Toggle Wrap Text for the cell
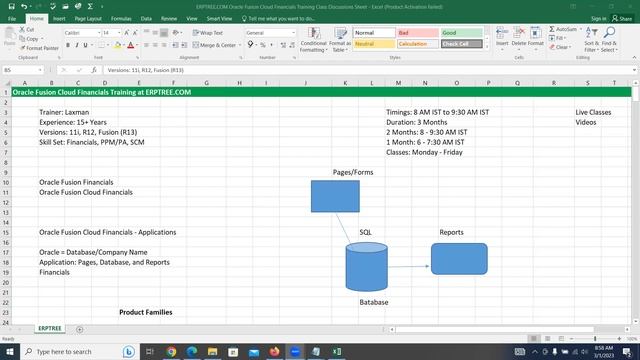The height and width of the screenshot is (360, 640). pyautogui.click(x=208, y=33)
